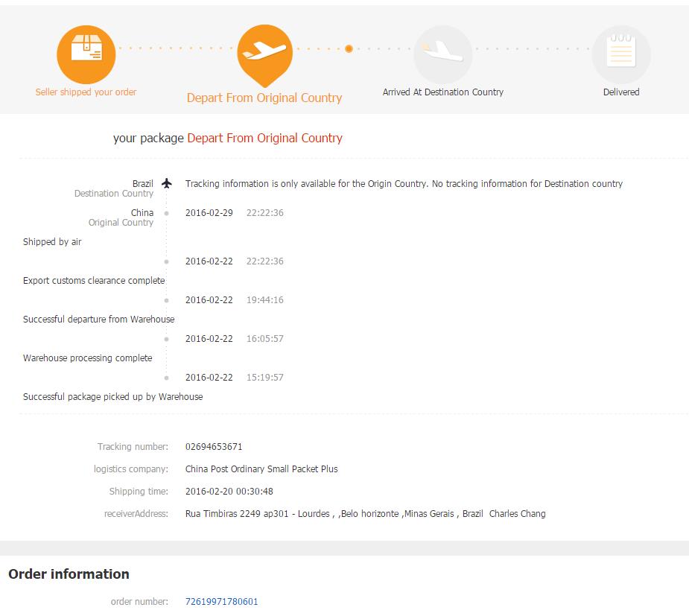Click the Delivered step label

pos(621,92)
